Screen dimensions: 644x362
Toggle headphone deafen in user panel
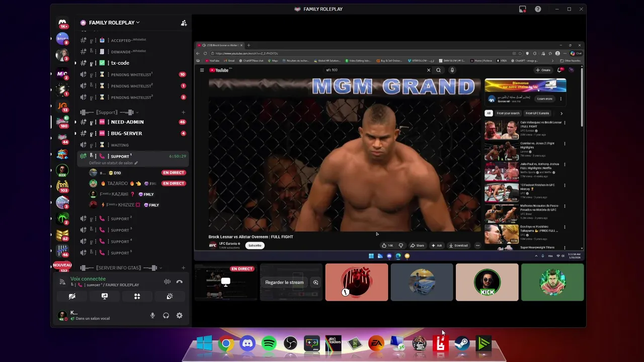coord(166,315)
